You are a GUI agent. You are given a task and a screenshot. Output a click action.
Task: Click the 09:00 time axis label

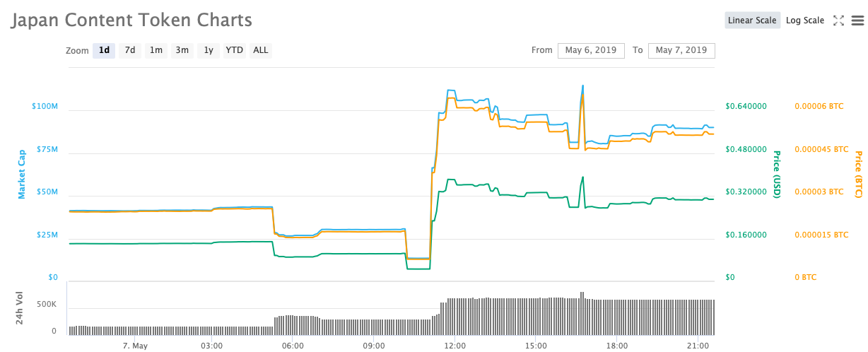(374, 346)
